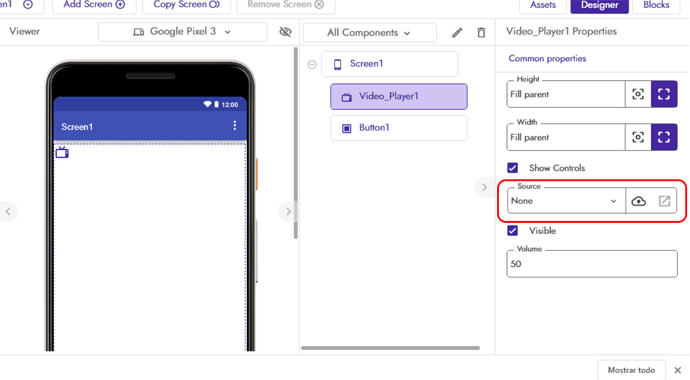Upload a video source with cloud icon

(639, 201)
